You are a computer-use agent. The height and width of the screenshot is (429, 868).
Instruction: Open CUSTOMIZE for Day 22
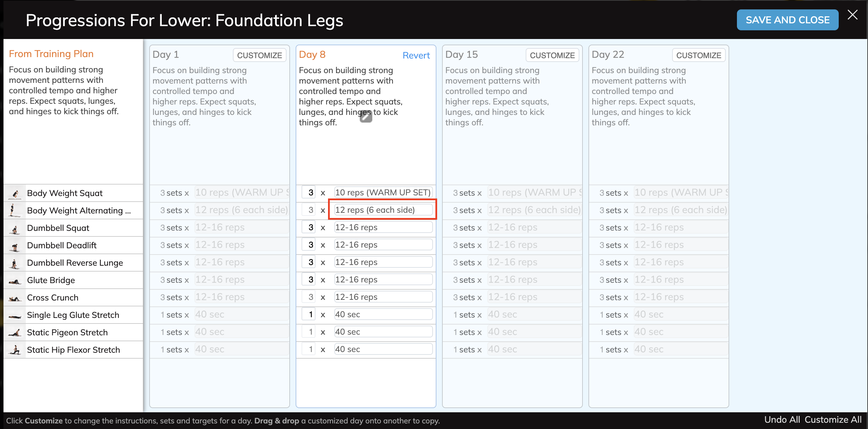pyautogui.click(x=699, y=55)
